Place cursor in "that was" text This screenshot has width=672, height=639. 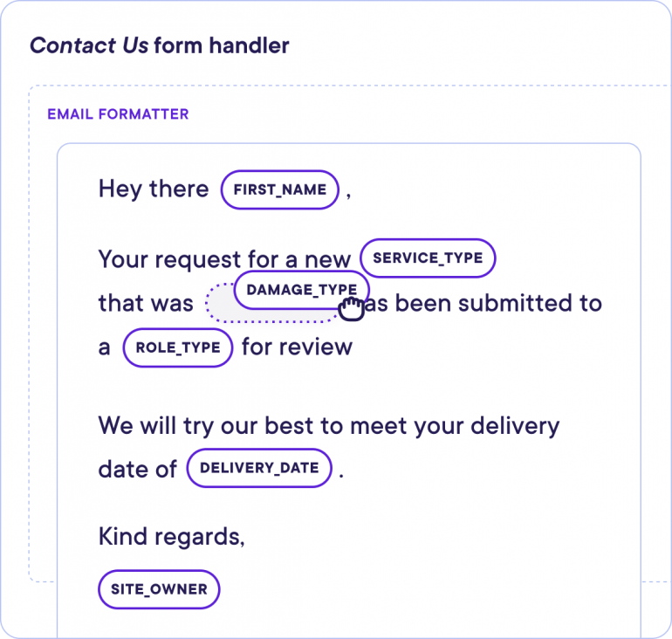146,304
